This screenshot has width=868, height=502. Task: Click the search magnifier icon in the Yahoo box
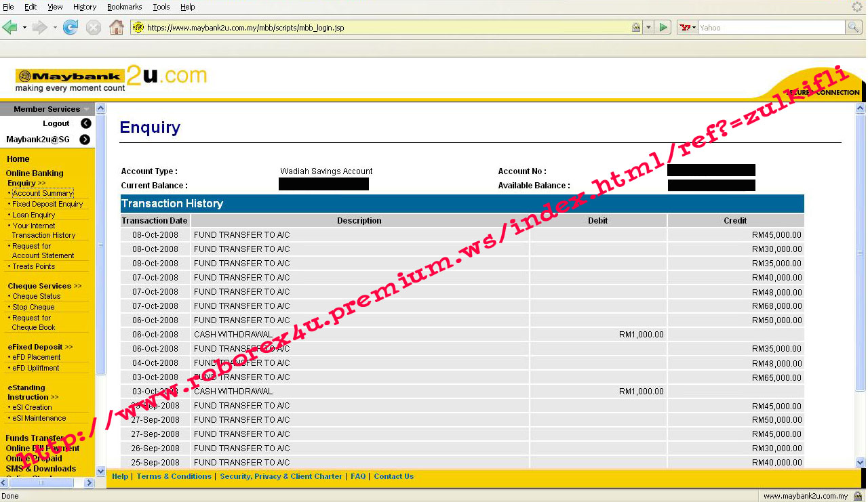coord(854,28)
